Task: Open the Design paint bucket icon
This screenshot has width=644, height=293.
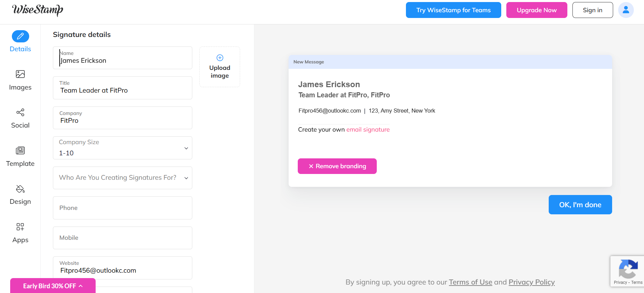Action: point(20,189)
